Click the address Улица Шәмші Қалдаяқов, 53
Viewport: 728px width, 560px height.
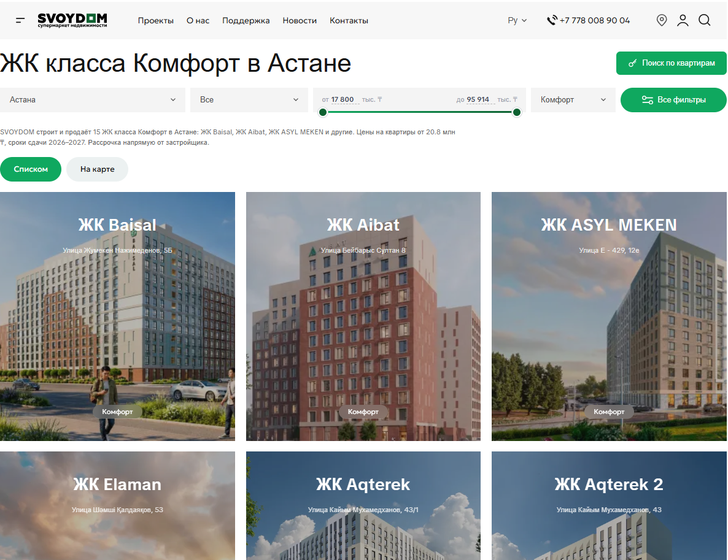tap(117, 510)
